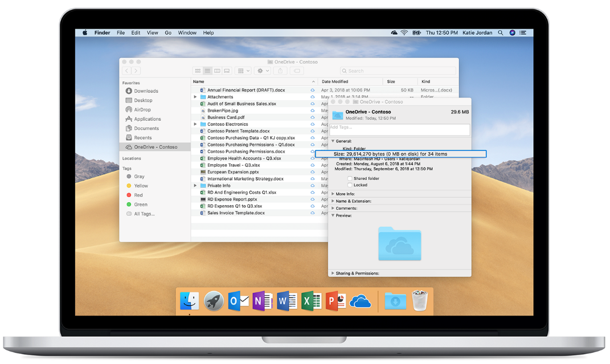Screen dimensions: 610x364
Task: Open Microsoft Outlook from the Dock
Action: point(239,301)
